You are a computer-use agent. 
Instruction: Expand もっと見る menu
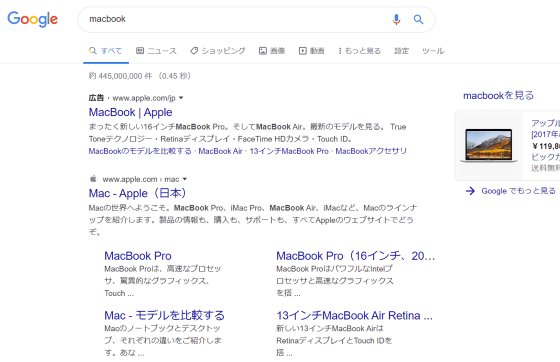(360, 51)
